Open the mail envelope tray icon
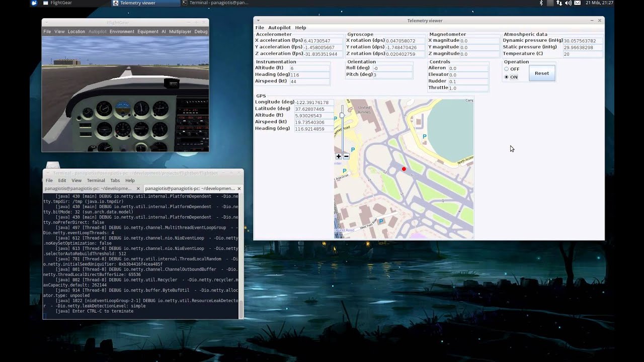644x362 pixels. click(577, 3)
